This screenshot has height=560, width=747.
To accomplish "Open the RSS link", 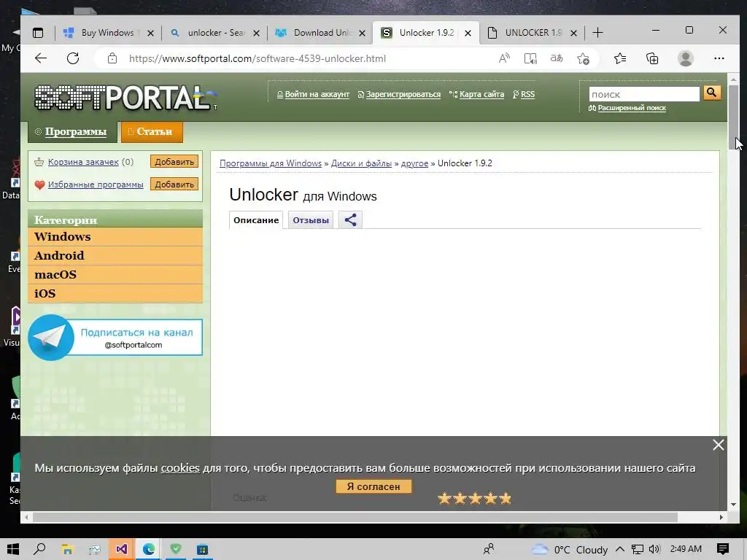I will (x=527, y=94).
